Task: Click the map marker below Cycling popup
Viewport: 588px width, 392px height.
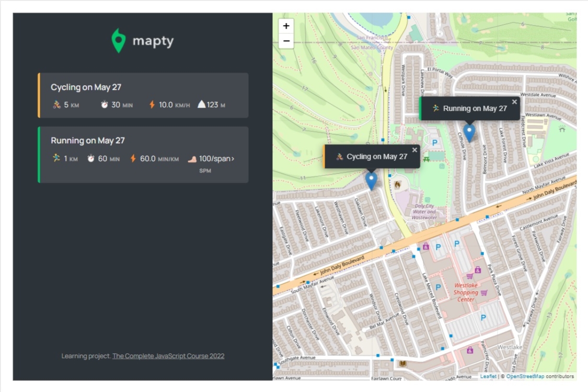Action: [x=371, y=181]
